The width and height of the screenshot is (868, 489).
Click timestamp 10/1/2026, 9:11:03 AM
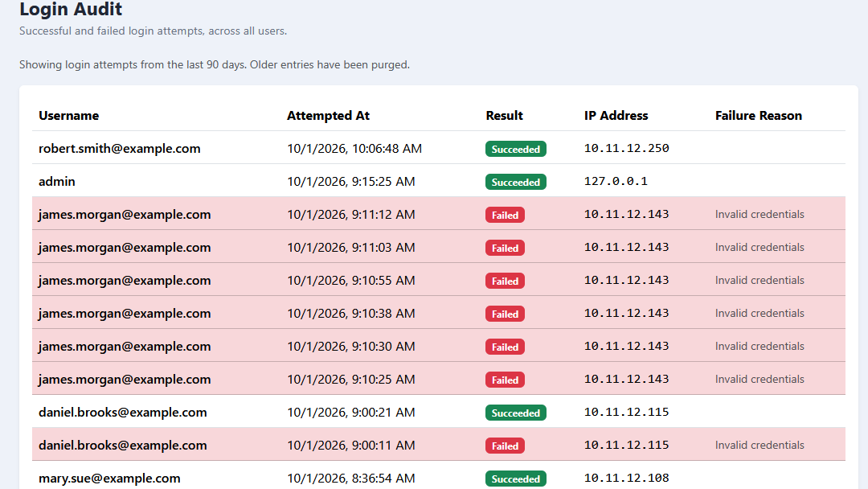351,248
